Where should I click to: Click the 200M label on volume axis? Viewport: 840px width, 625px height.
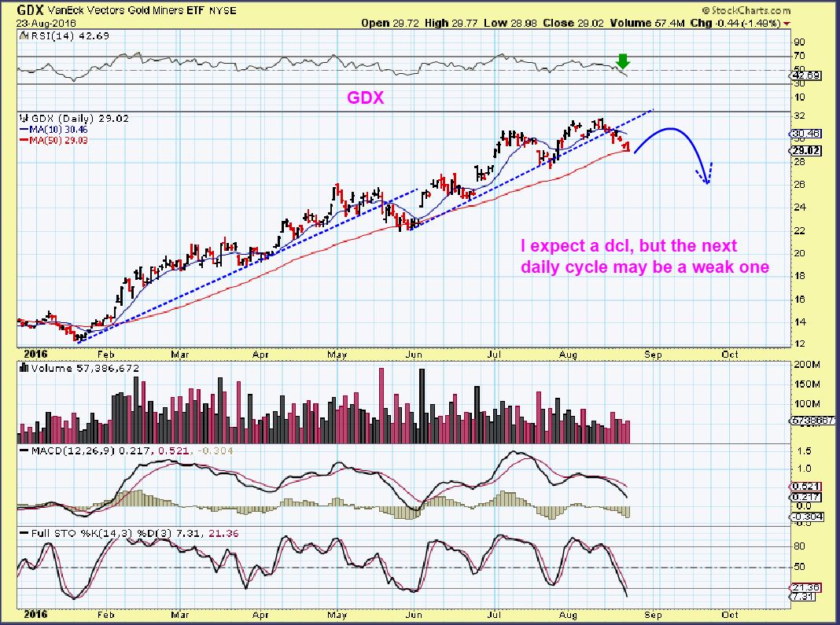[807, 365]
